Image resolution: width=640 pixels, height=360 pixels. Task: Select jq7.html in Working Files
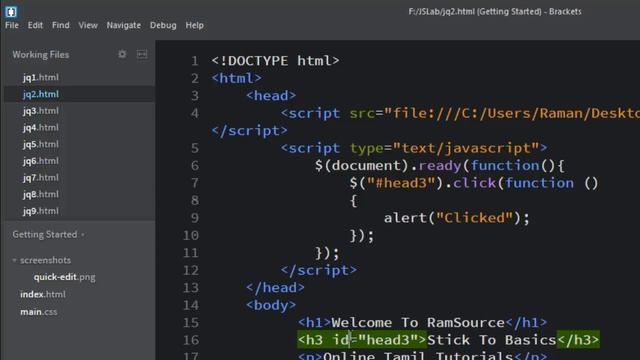click(x=41, y=178)
